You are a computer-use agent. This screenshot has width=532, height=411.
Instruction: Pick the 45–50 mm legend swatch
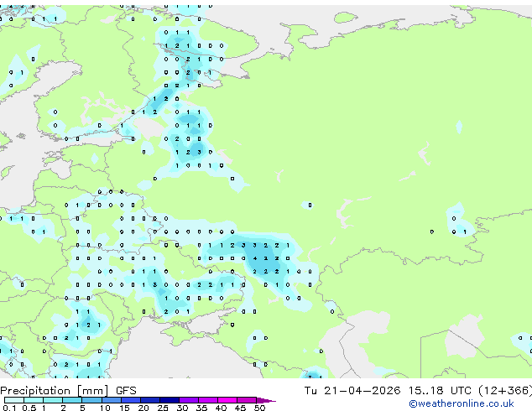coord(247,400)
